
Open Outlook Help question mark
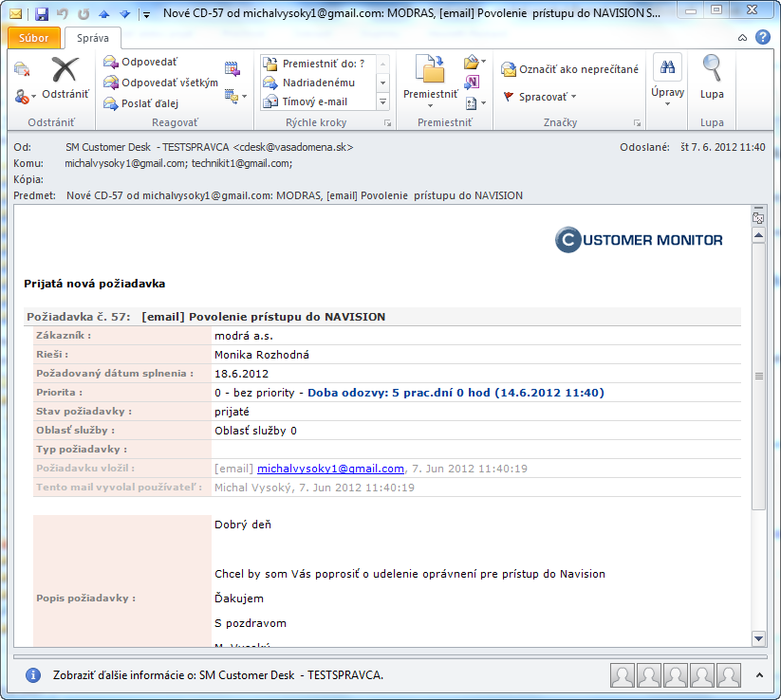click(763, 37)
